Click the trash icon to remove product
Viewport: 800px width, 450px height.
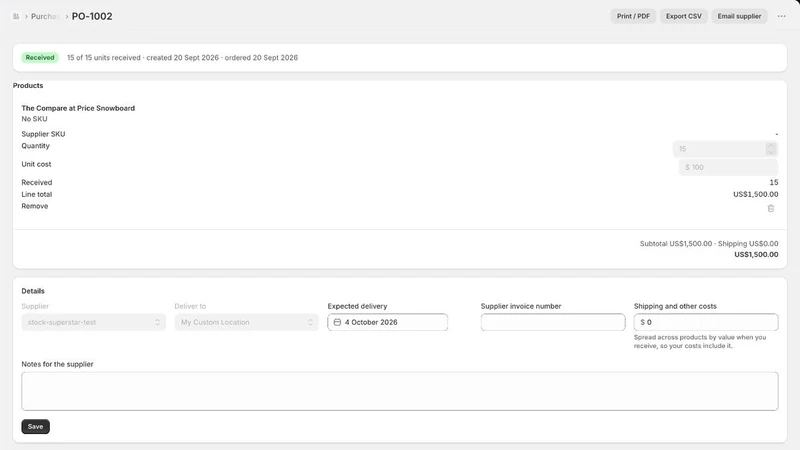click(771, 208)
